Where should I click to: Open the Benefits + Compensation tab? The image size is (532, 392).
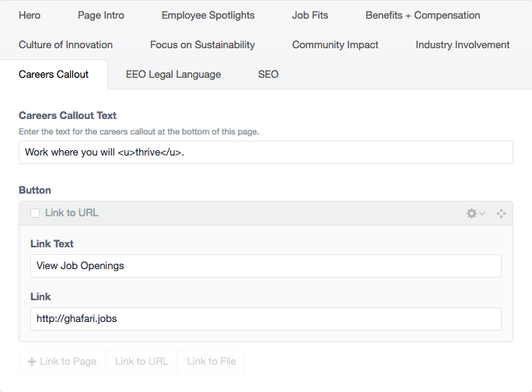click(423, 16)
